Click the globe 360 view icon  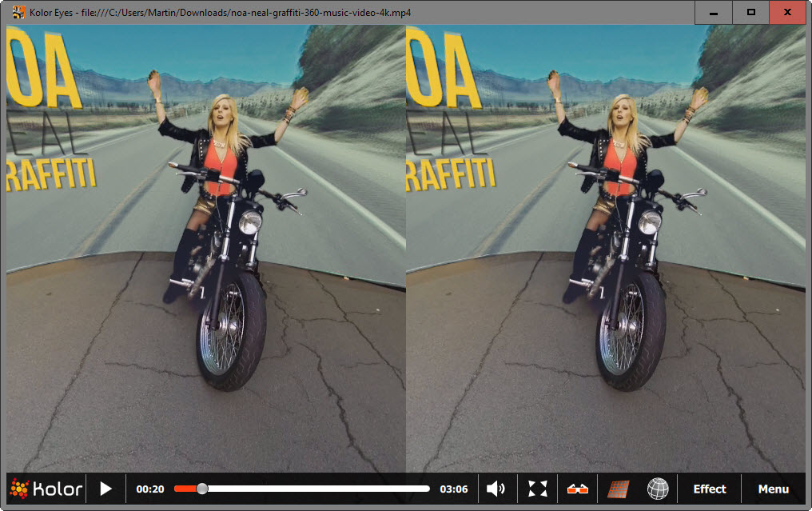[658, 489]
